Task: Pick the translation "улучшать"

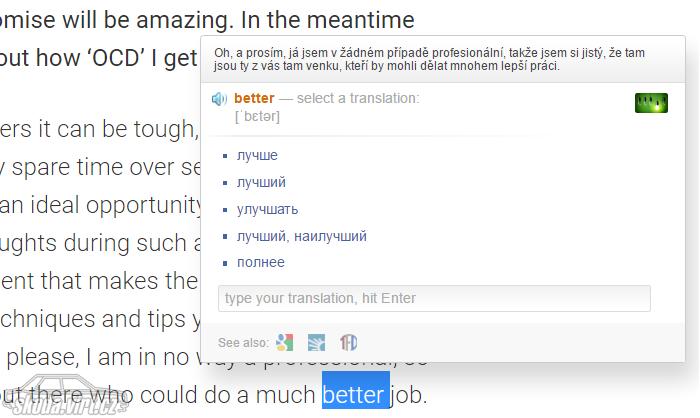Action: pos(267,209)
